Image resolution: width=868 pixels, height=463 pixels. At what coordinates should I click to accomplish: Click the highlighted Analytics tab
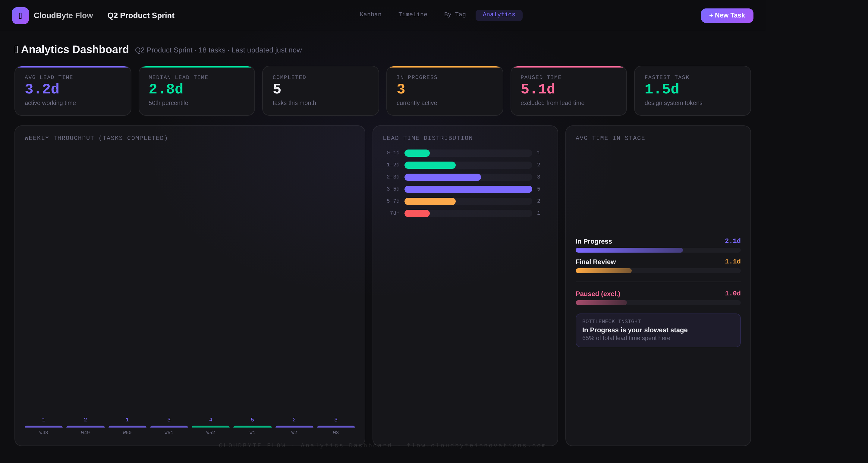(x=499, y=15)
